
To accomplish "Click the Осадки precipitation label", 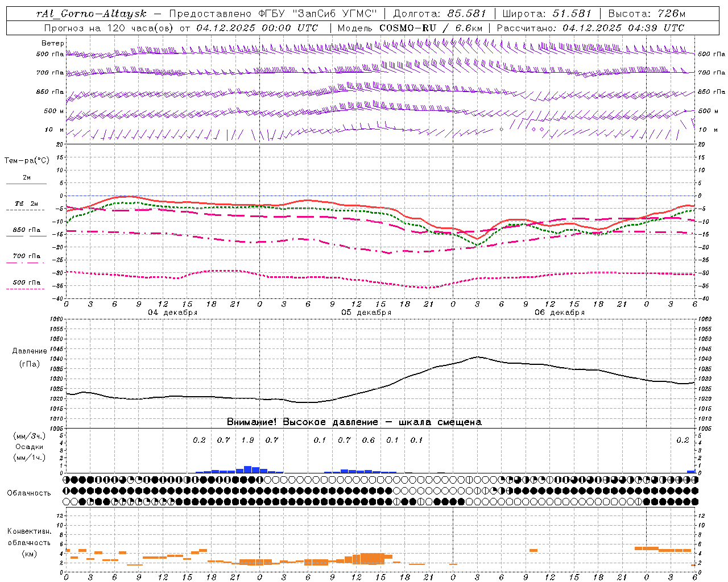I will click(x=30, y=447).
